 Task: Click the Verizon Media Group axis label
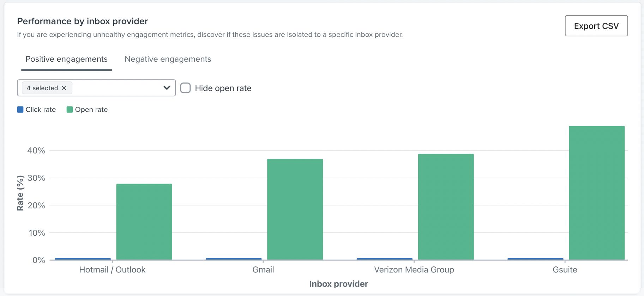tap(414, 270)
